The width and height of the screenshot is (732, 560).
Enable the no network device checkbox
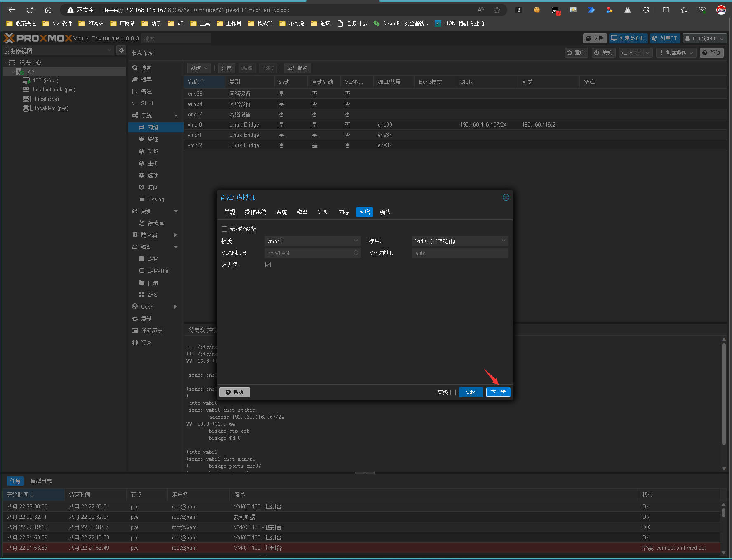click(225, 229)
